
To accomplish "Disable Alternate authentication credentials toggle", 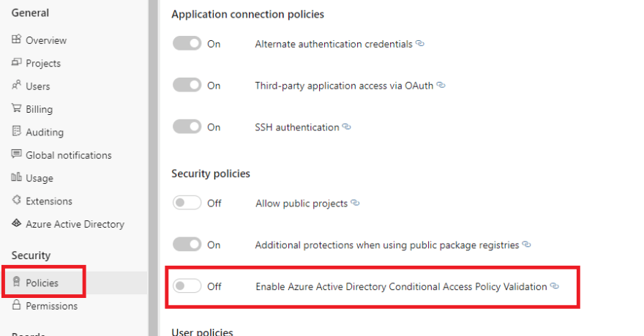I will (187, 43).
